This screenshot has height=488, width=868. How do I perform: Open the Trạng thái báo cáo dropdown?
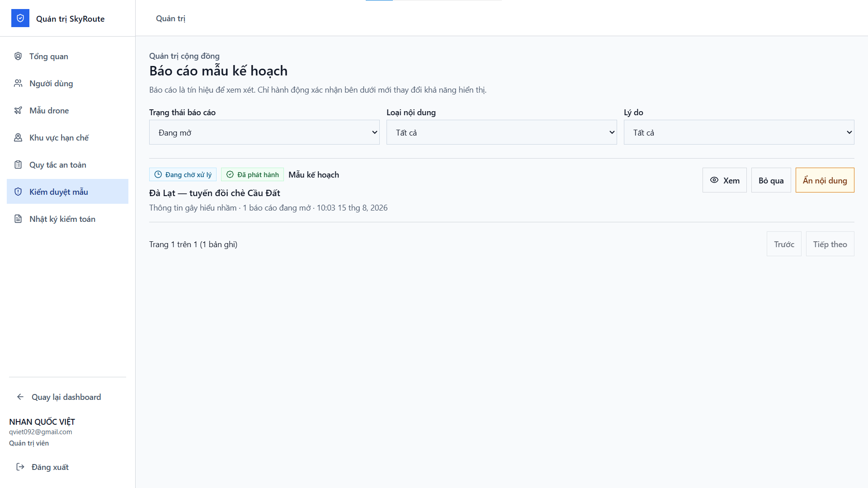264,132
